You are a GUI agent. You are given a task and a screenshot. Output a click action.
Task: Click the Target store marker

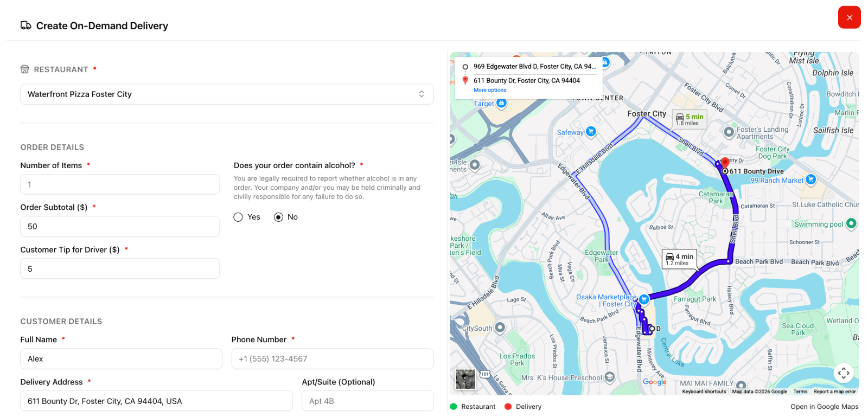(501, 103)
